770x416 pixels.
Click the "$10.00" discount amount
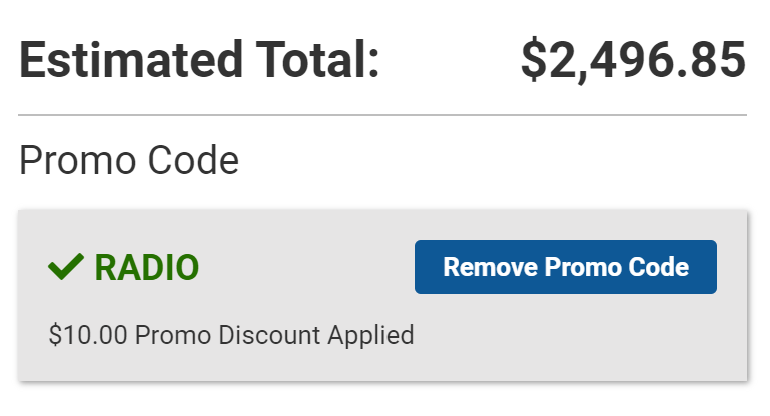[88, 334]
